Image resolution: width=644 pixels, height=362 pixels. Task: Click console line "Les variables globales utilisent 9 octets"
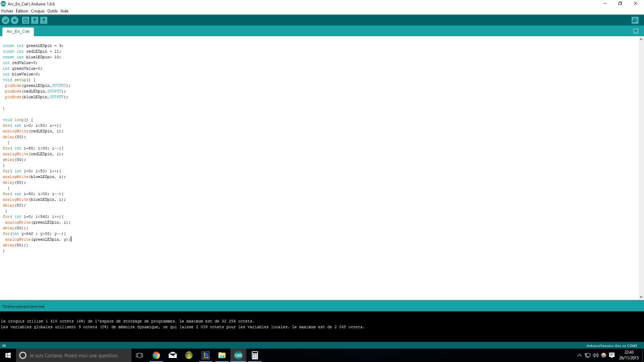coord(183,327)
